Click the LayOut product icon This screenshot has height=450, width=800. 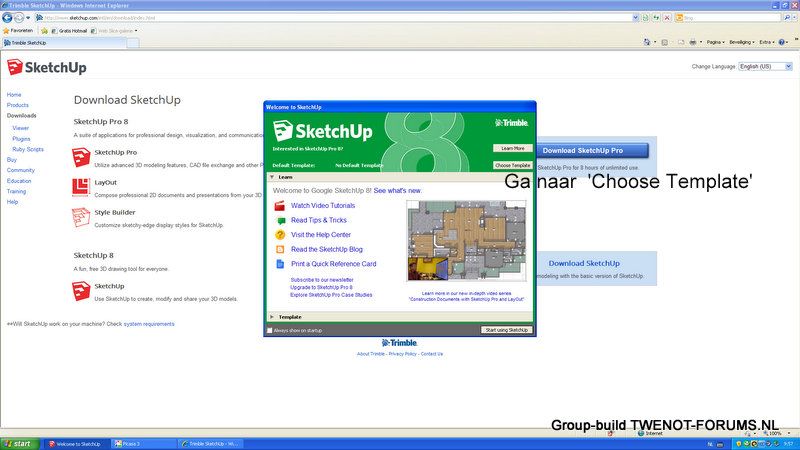(81, 187)
